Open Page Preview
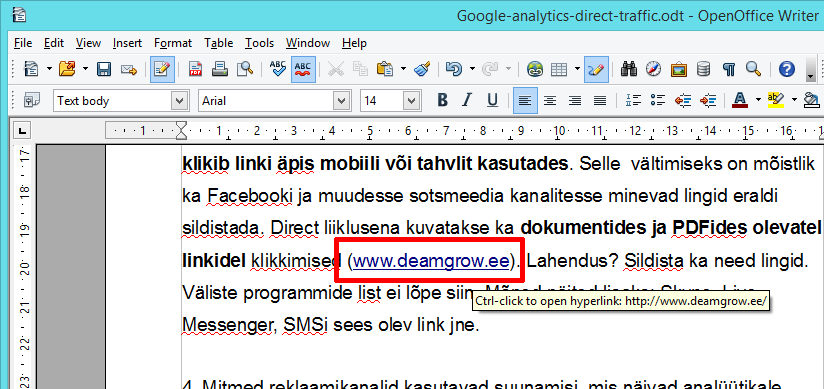The image size is (824, 389). (245, 69)
